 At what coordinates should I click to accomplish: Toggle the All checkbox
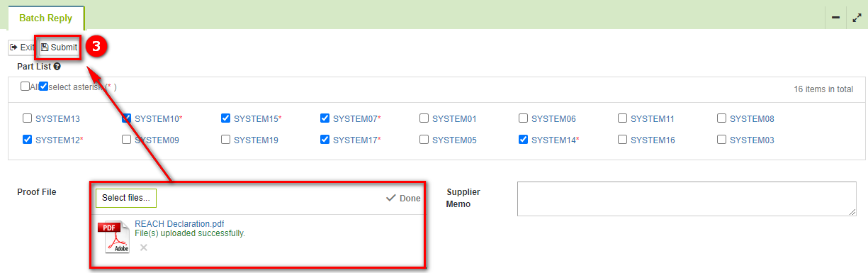(x=25, y=87)
